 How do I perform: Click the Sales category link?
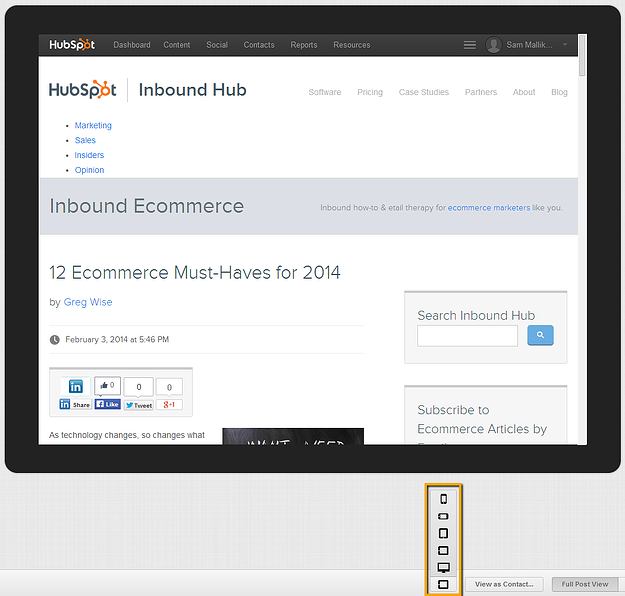[x=85, y=140]
